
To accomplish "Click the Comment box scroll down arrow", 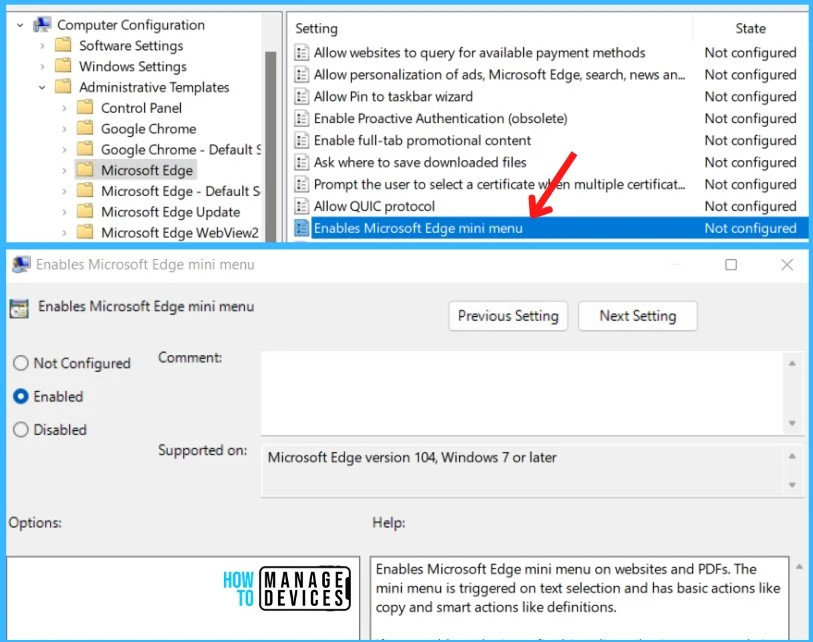I will (x=792, y=423).
